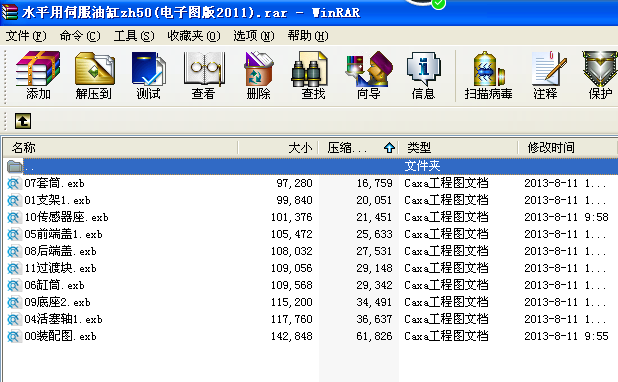This screenshot has width=618, height=382.
Task: Open the 帮助(H) menu
Action: (308, 36)
